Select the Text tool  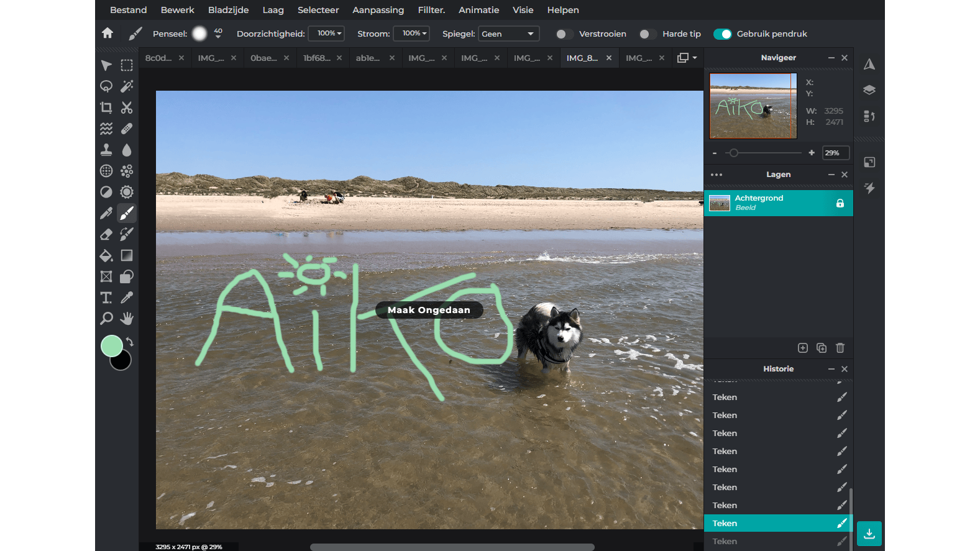click(x=106, y=298)
